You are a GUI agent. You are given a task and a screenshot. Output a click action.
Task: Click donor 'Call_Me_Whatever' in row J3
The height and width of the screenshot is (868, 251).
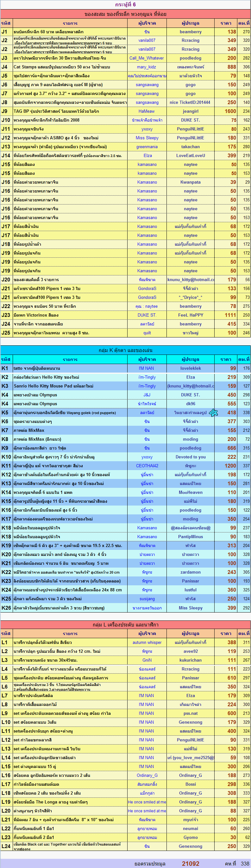pos(147,58)
